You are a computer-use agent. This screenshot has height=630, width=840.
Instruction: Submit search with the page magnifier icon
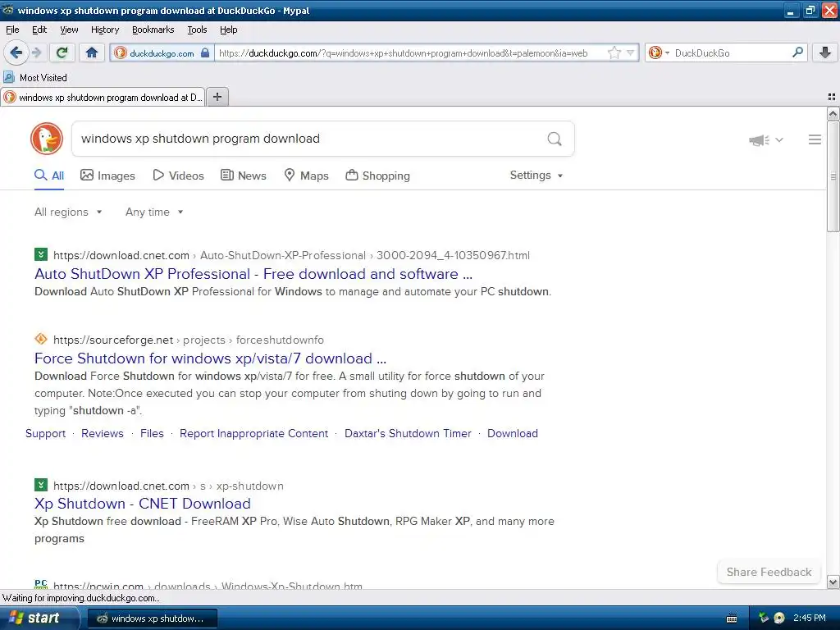click(x=555, y=139)
